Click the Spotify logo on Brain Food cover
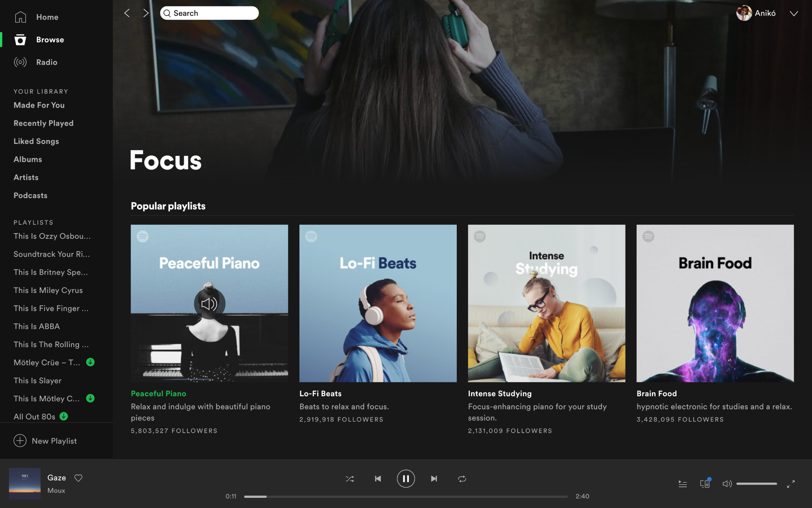The height and width of the screenshot is (508, 812). [x=648, y=236]
